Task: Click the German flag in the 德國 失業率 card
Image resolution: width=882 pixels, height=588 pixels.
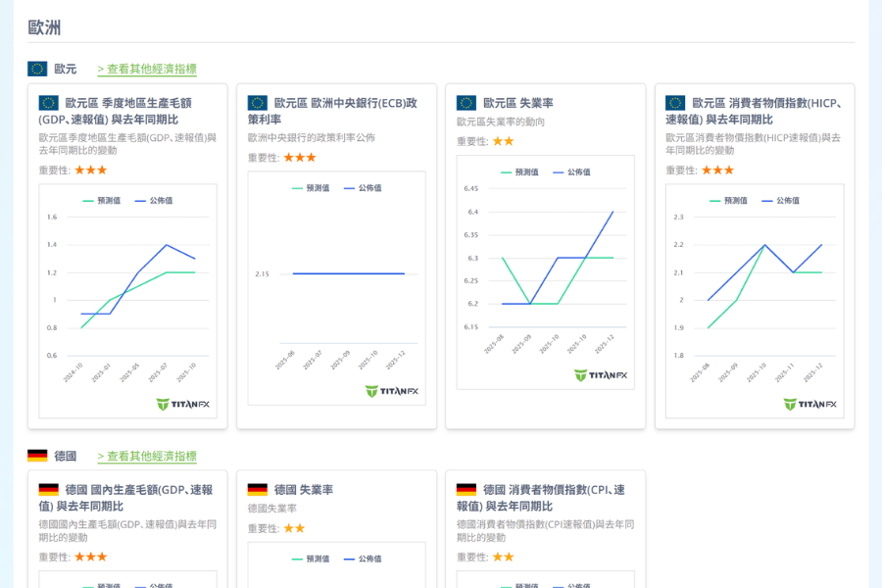Action: point(258,490)
